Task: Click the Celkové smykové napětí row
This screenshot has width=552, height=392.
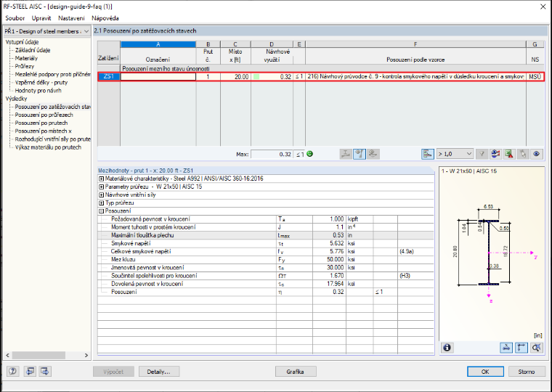Action: [266, 252]
